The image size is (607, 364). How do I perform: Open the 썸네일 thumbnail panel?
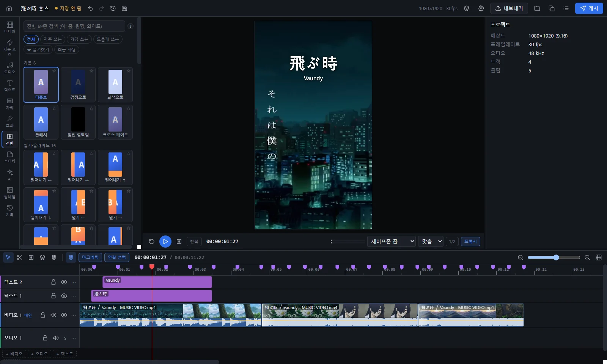point(9,193)
